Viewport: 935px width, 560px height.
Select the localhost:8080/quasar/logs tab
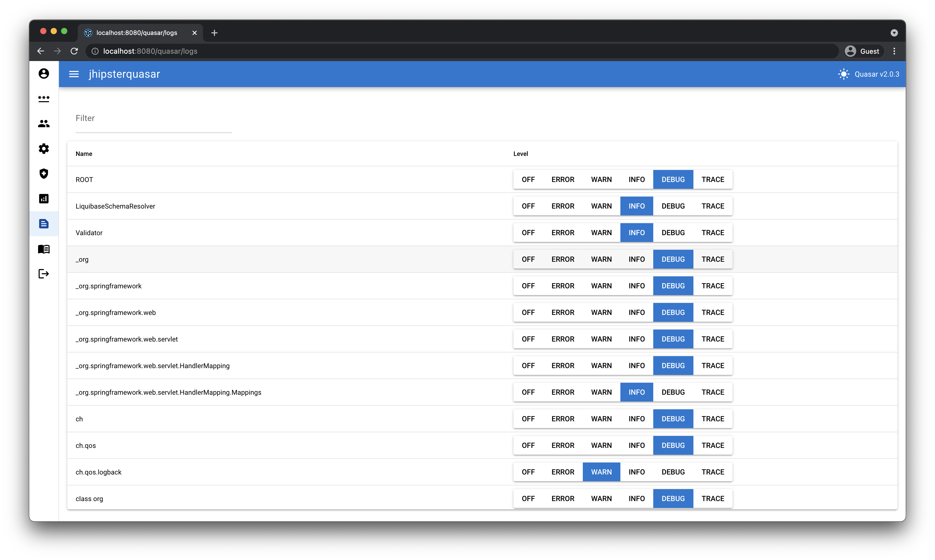coord(137,33)
